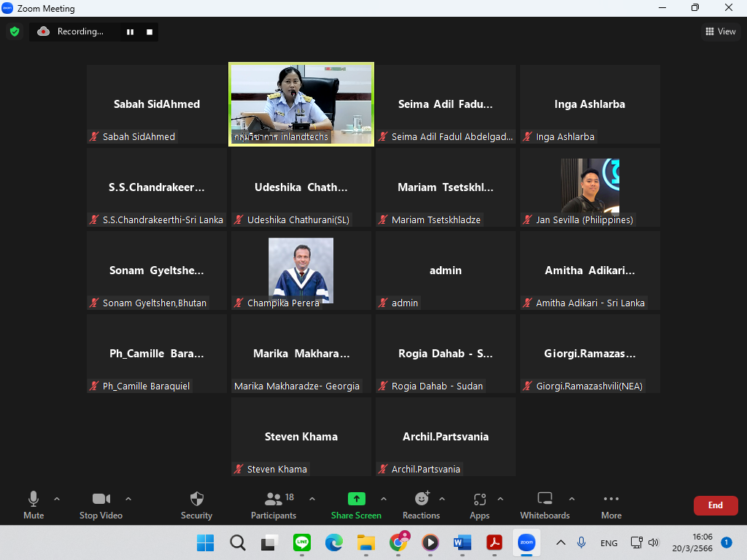Open the More options menu

pyautogui.click(x=611, y=505)
